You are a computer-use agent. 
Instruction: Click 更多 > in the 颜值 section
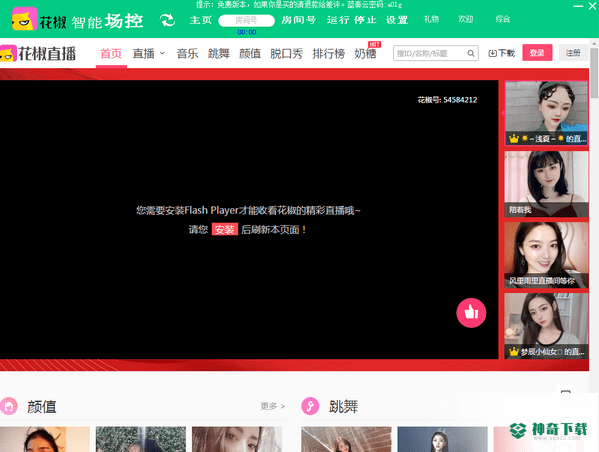tap(273, 406)
